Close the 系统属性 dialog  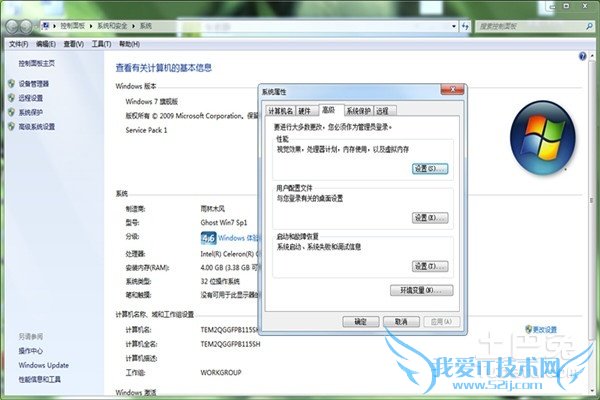click(x=452, y=90)
